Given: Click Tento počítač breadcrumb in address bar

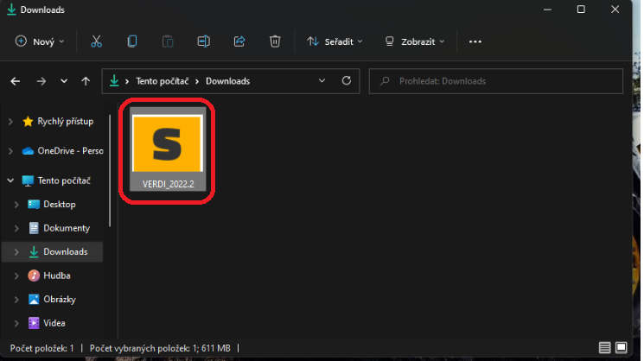Looking at the screenshot, I should (163, 81).
